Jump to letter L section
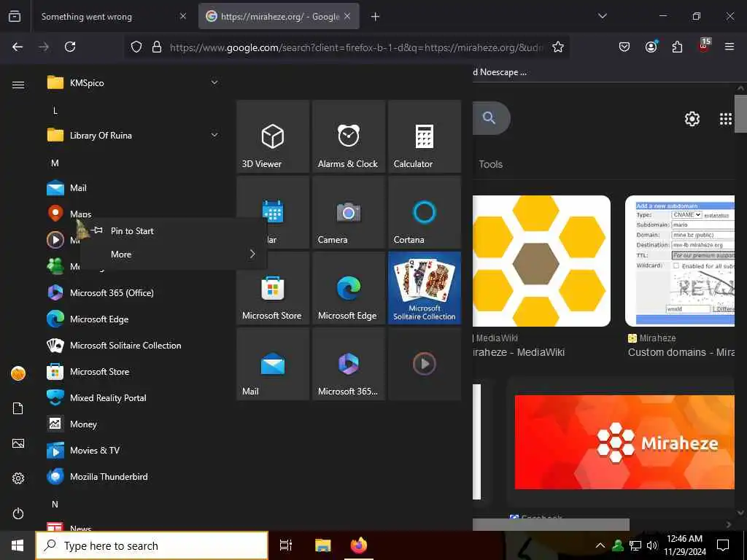The height and width of the screenshot is (560, 747). coord(55,111)
